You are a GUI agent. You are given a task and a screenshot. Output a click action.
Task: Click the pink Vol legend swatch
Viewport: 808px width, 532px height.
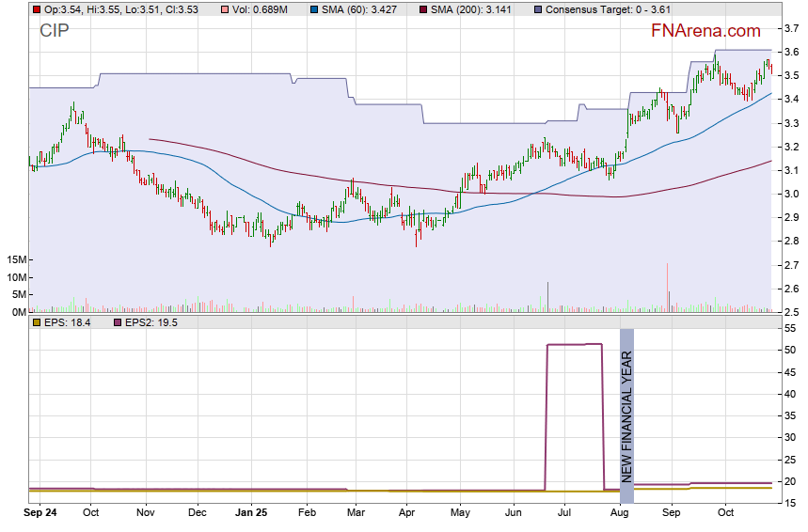click(x=224, y=9)
